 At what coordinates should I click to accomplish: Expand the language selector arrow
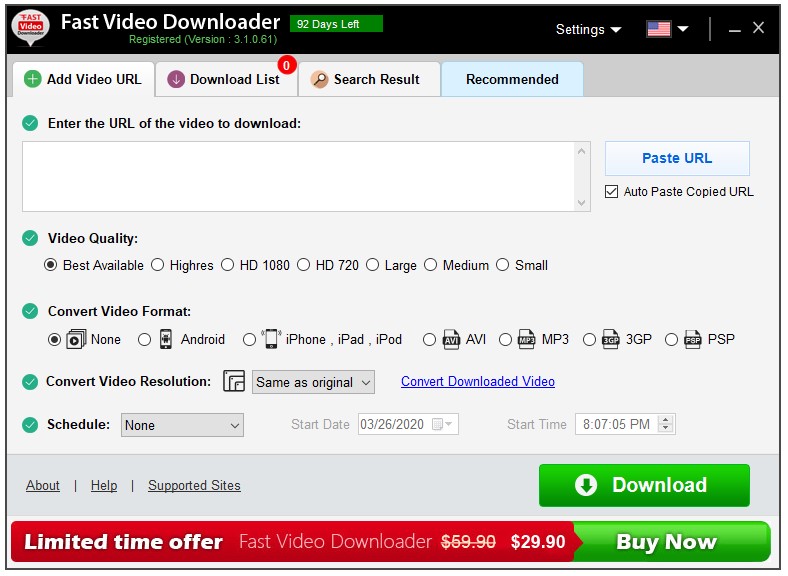[682, 29]
